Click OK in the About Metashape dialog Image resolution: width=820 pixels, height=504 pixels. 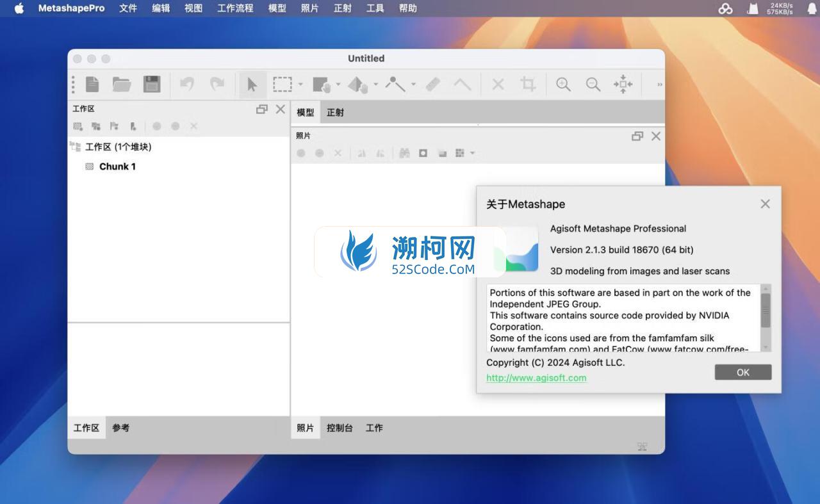743,372
